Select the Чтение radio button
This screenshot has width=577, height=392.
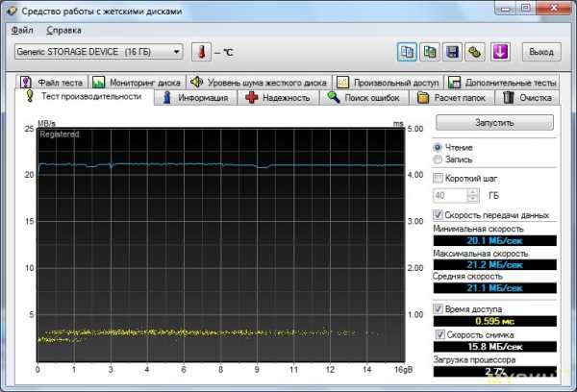(439, 147)
